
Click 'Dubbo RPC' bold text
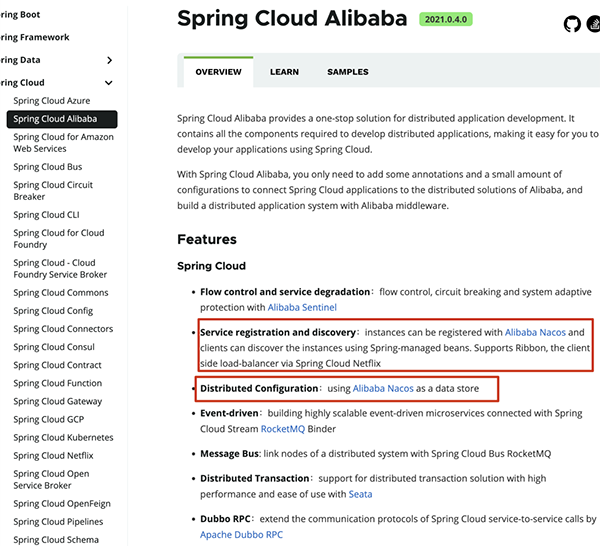[225, 519]
